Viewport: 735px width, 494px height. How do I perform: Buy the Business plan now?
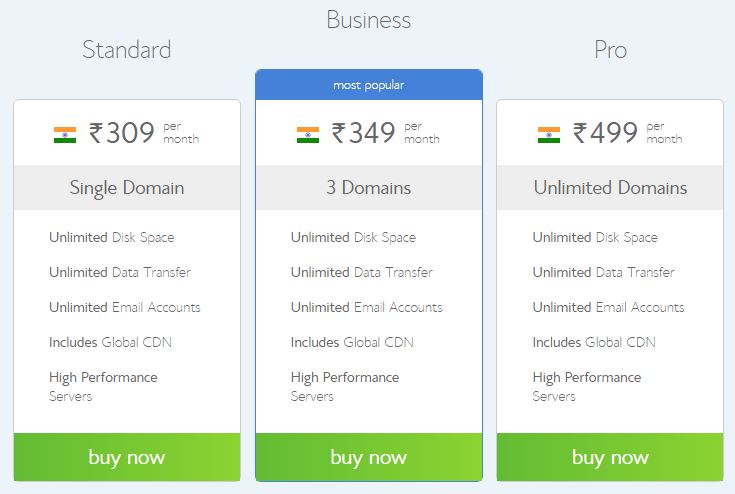369,457
